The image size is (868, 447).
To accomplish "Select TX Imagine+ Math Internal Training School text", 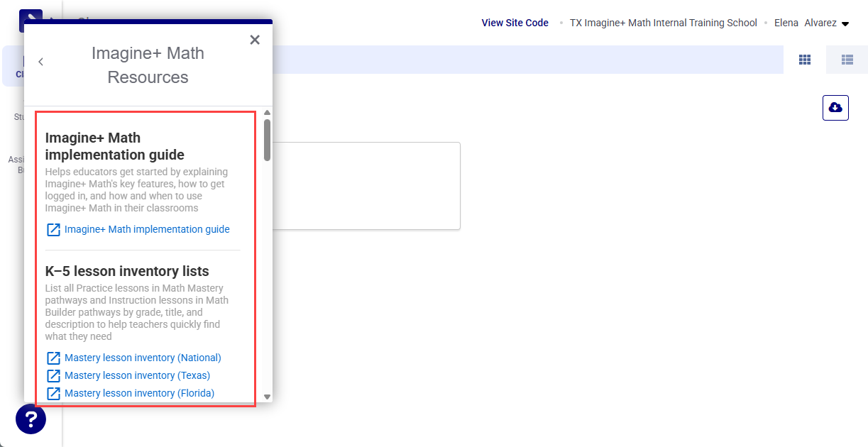I will coord(664,23).
